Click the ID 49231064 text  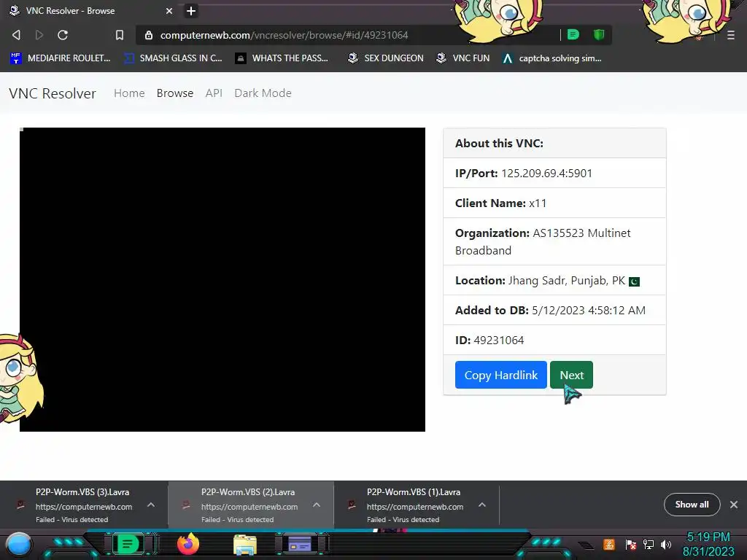coord(489,340)
